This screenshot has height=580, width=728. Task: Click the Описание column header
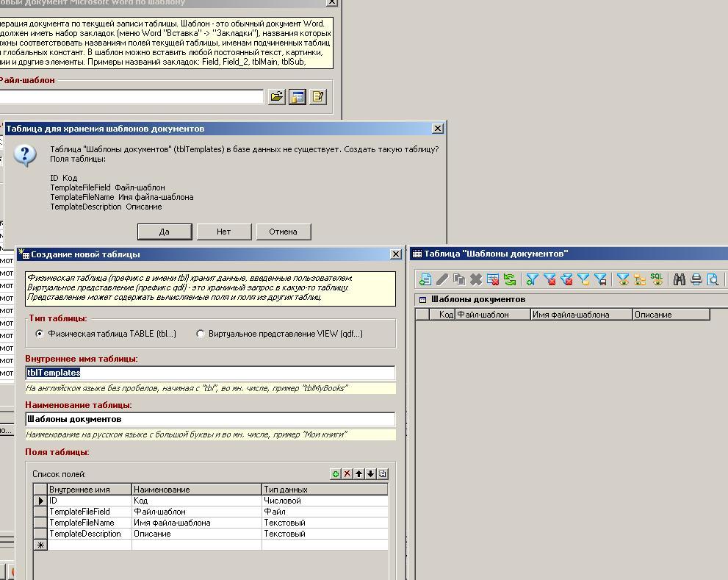tap(670, 315)
